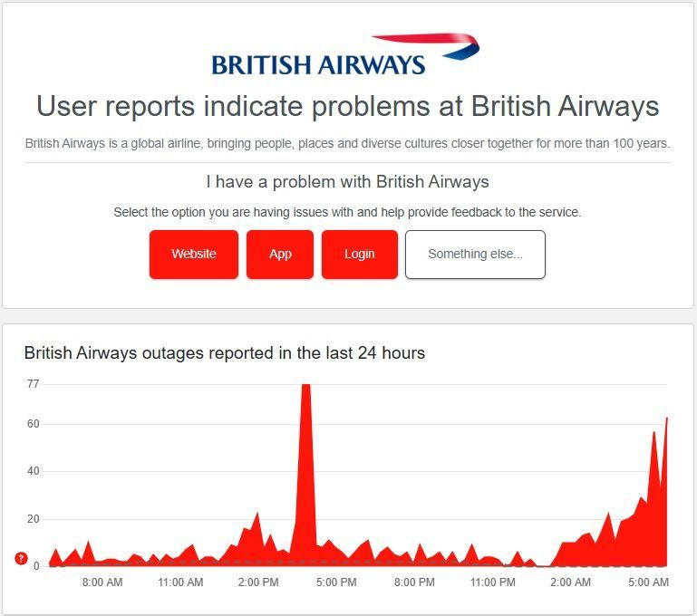The height and width of the screenshot is (616, 697).
Task: Click the 5:00 PM axis label
Action: [336, 582]
